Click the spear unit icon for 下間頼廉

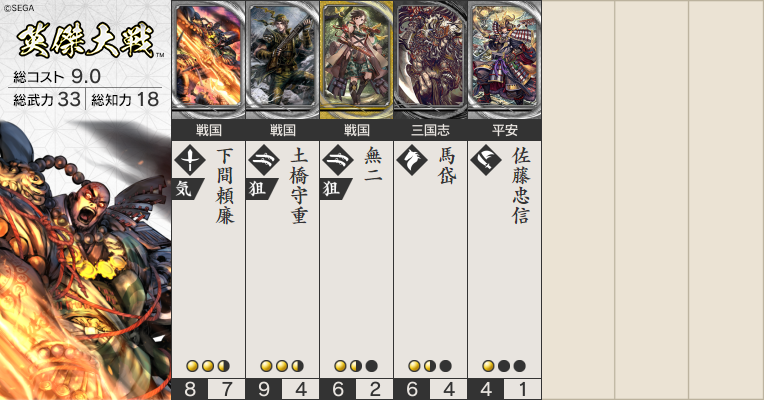click(x=190, y=160)
